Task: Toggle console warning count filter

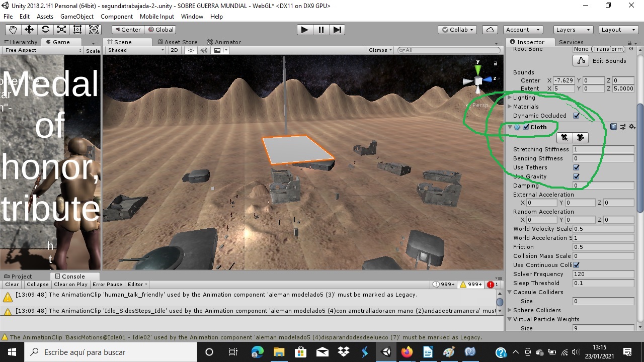Action: [x=471, y=285]
